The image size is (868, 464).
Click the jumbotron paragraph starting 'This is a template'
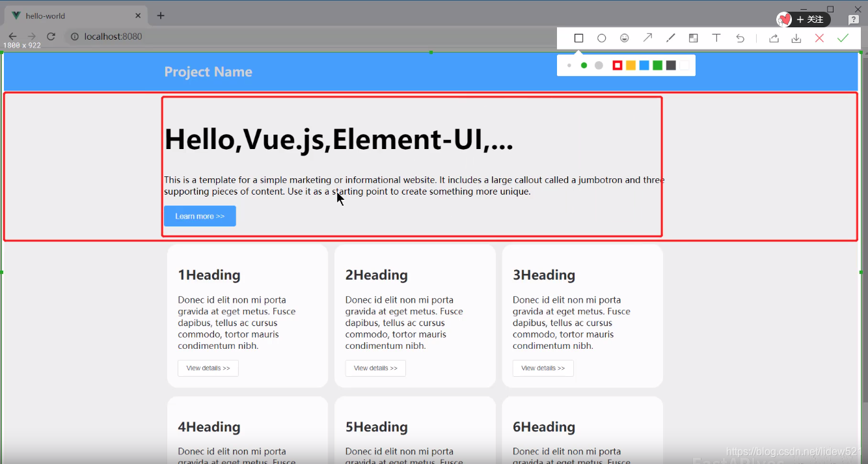[x=414, y=185]
